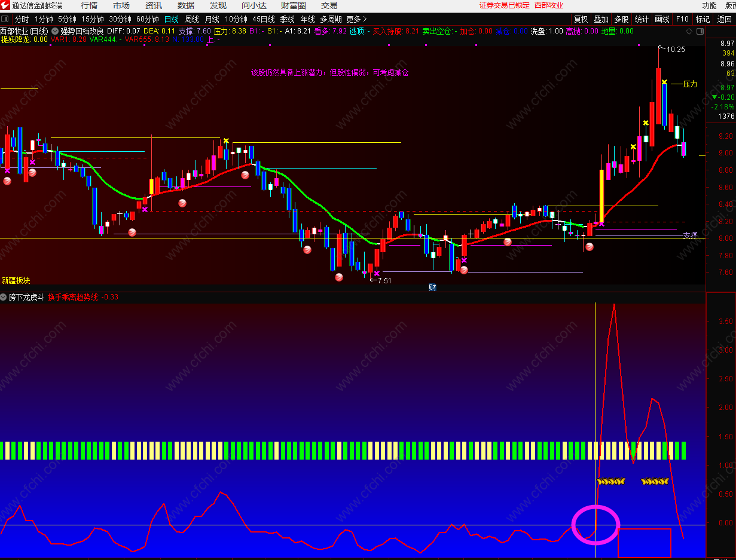
Task: Select the 日线 daily period tab
Action: [x=171, y=19]
